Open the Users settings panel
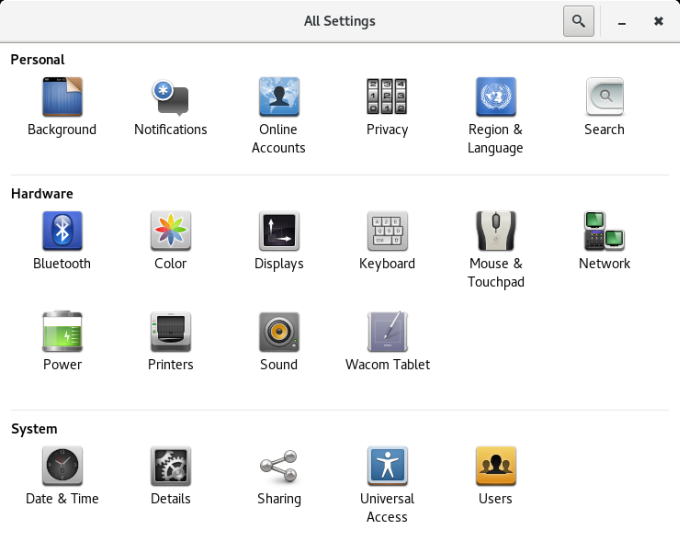This screenshot has height=541, width=680. (495, 467)
